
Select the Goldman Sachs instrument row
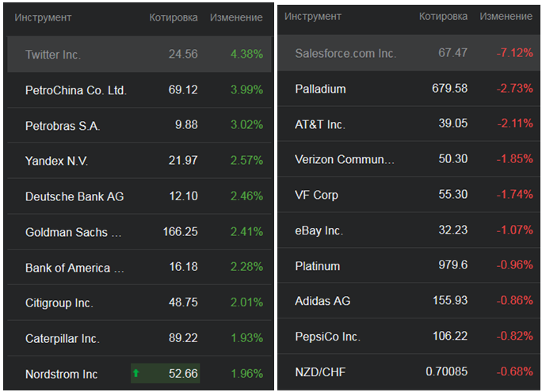click(74, 232)
